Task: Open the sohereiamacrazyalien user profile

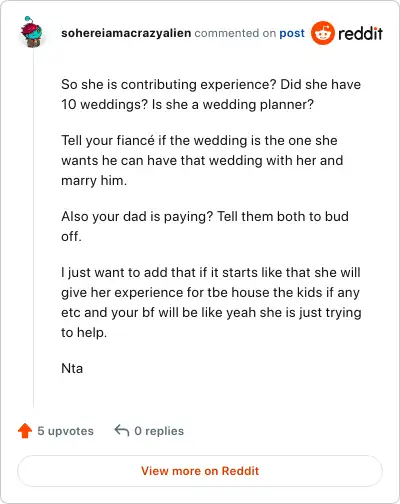Action: 126,33
